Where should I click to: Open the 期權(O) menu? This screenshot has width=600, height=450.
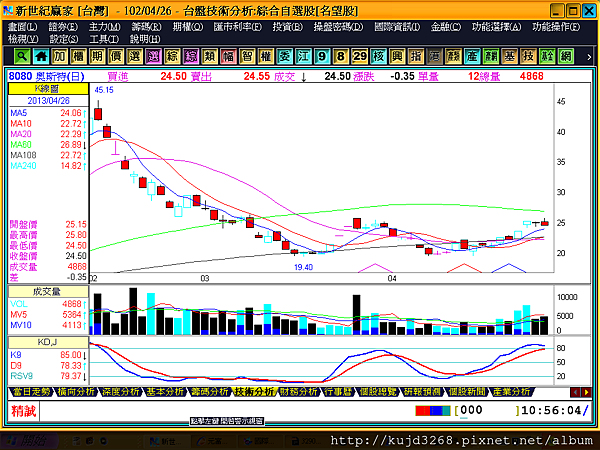(188, 27)
